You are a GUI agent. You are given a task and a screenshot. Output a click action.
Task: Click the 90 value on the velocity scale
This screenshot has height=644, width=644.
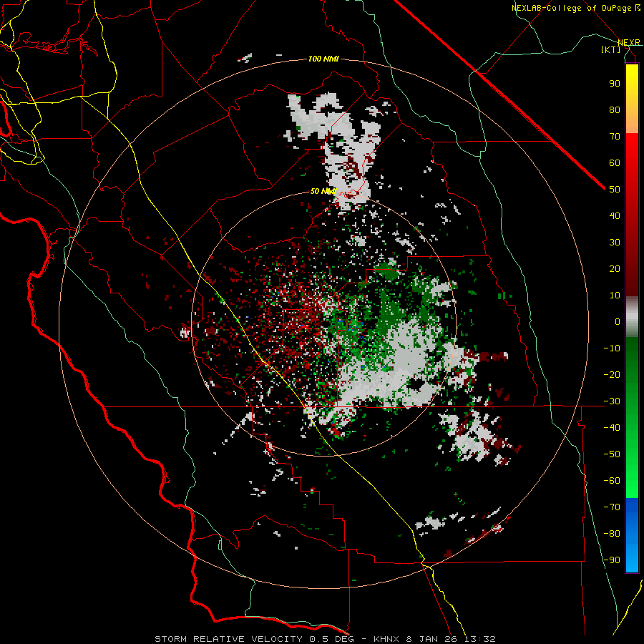615,84
